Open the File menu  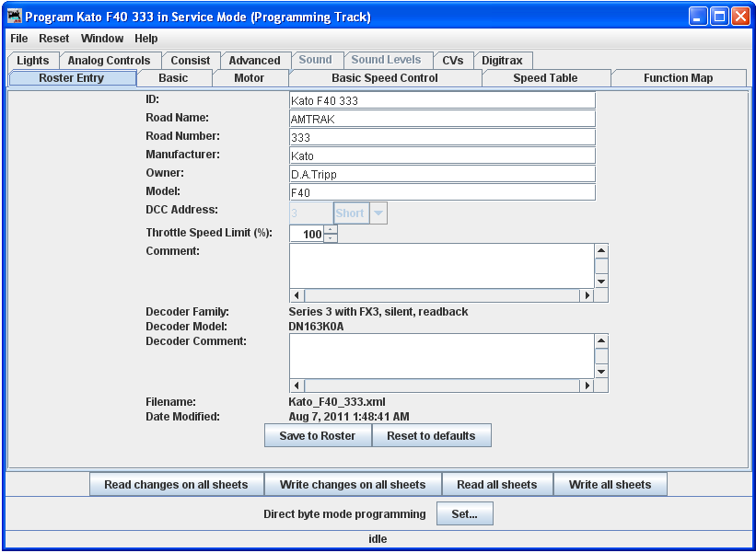click(19, 39)
